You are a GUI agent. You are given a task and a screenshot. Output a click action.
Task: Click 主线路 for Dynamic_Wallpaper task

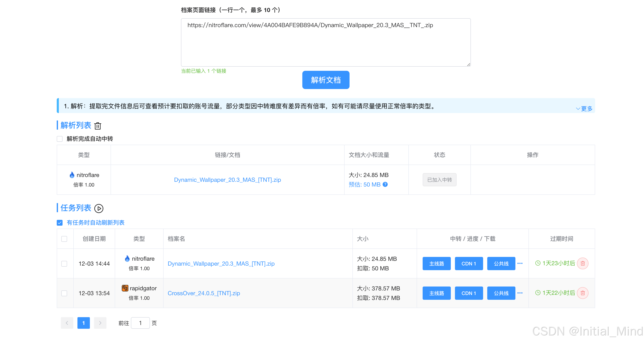click(436, 264)
